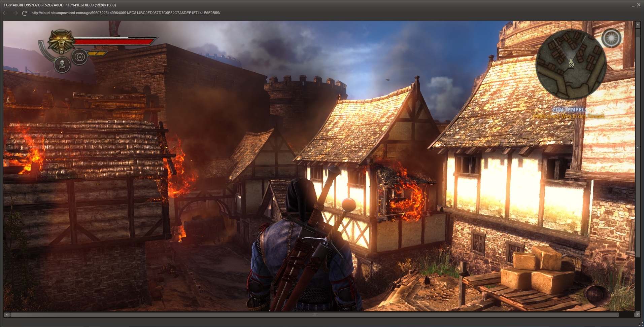
Task: Click the window resize grip
Action: tap(641, 324)
